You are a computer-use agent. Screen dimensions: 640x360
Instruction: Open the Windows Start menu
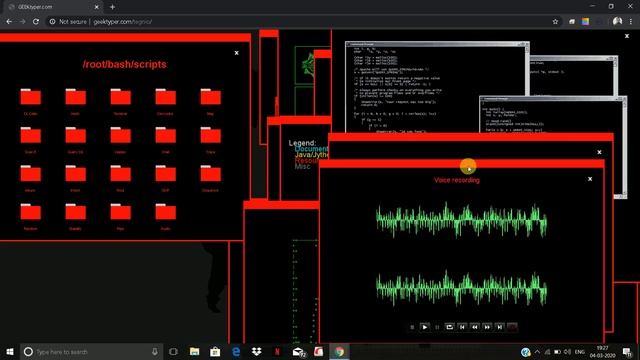coord(10,351)
